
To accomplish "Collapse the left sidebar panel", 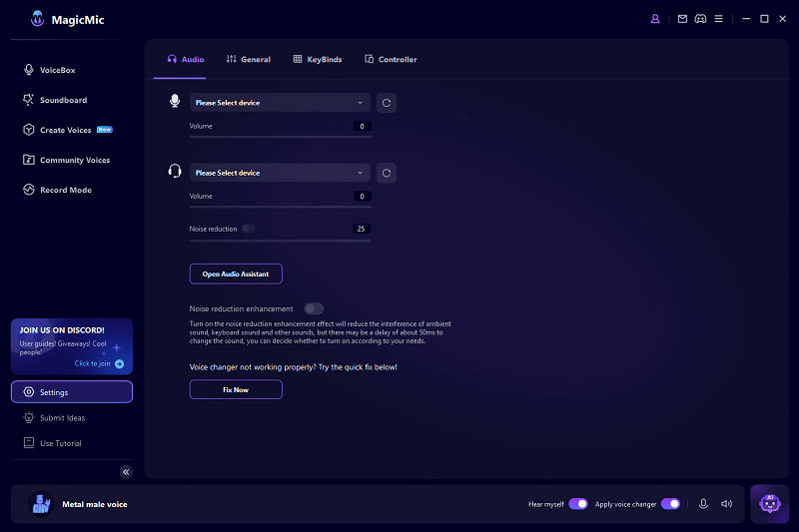I will (126, 472).
